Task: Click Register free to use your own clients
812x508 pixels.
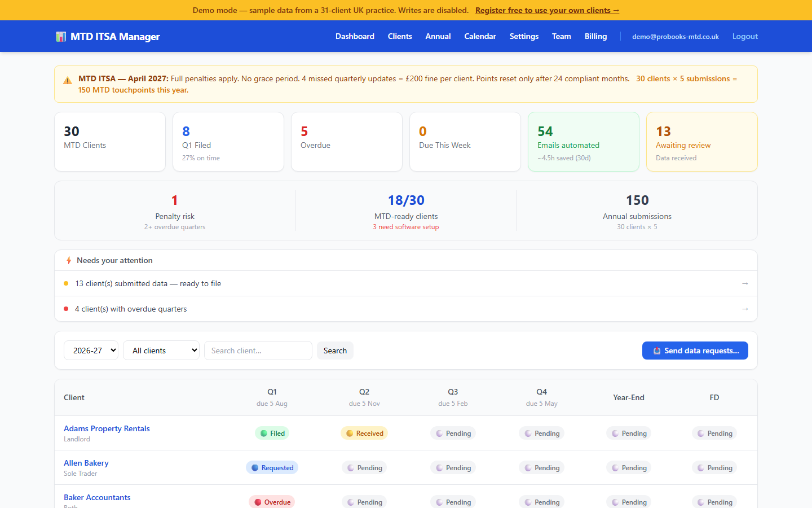Action: [548, 10]
